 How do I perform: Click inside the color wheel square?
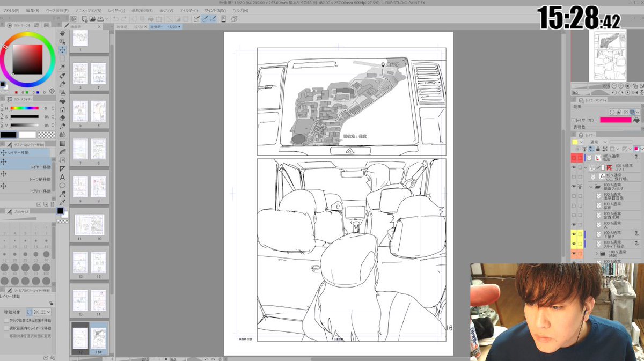click(x=27, y=59)
